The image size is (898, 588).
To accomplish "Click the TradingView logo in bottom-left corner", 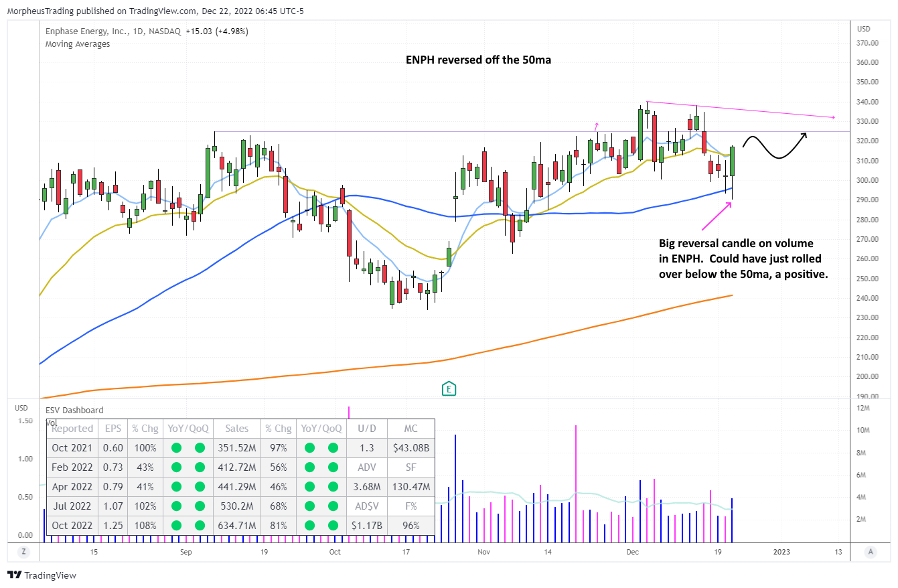I will coord(42,575).
